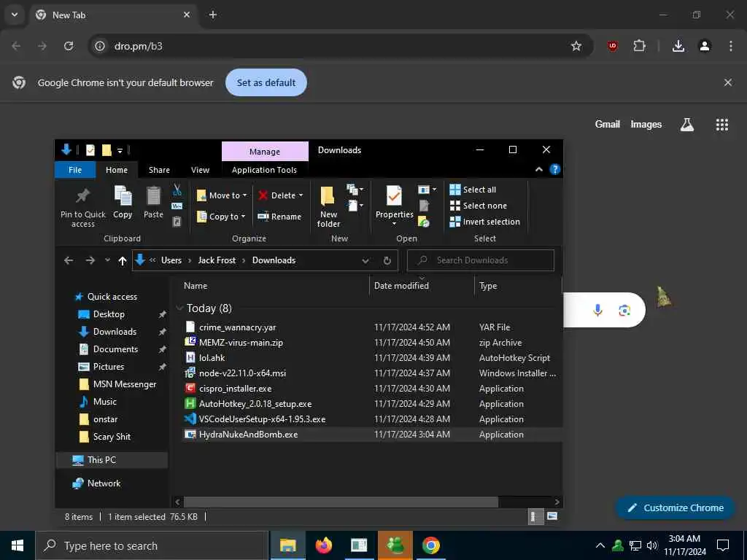747x560 pixels.
Task: Click Set as default button
Action: pos(266,83)
